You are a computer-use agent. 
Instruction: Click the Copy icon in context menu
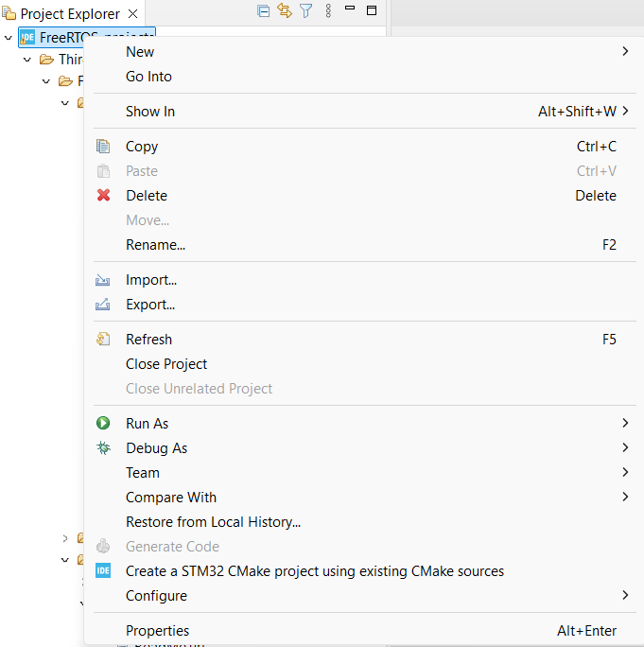pos(104,147)
